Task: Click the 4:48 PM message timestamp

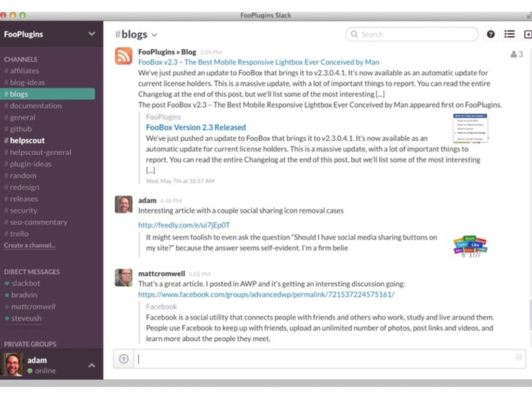Action: pyautogui.click(x=170, y=201)
